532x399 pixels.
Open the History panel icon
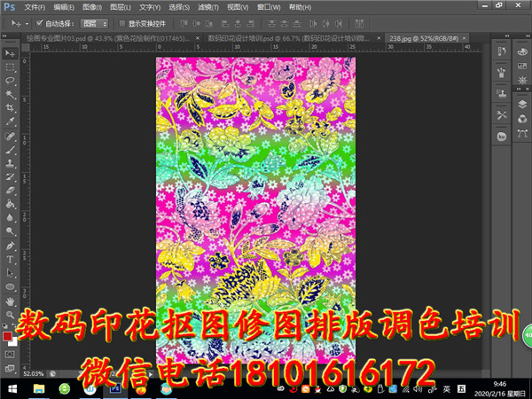click(501, 49)
